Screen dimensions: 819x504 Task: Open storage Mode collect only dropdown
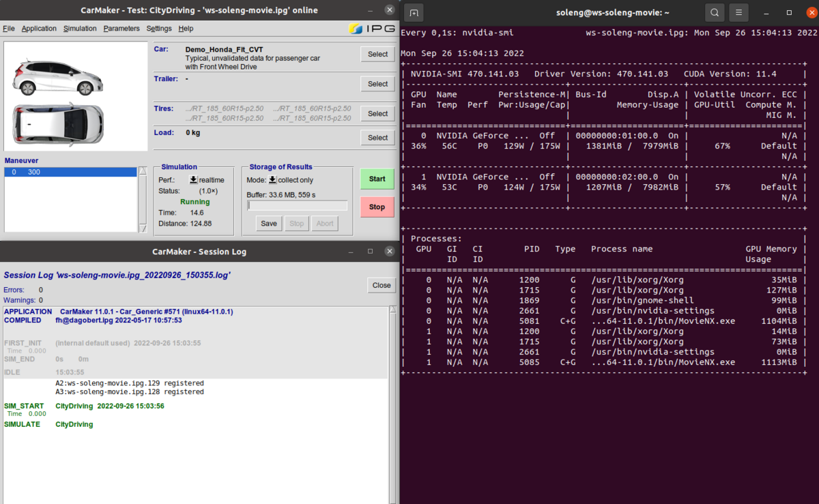pyautogui.click(x=272, y=180)
